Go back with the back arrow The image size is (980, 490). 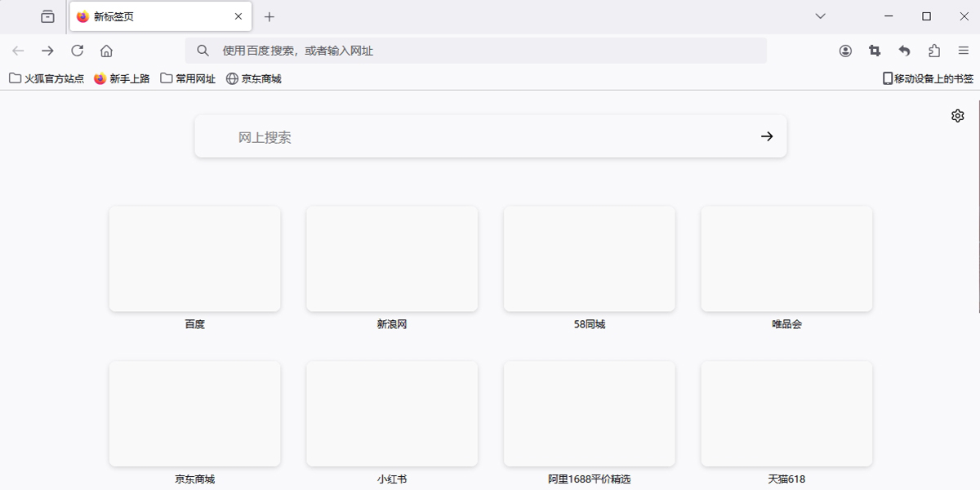point(18,51)
